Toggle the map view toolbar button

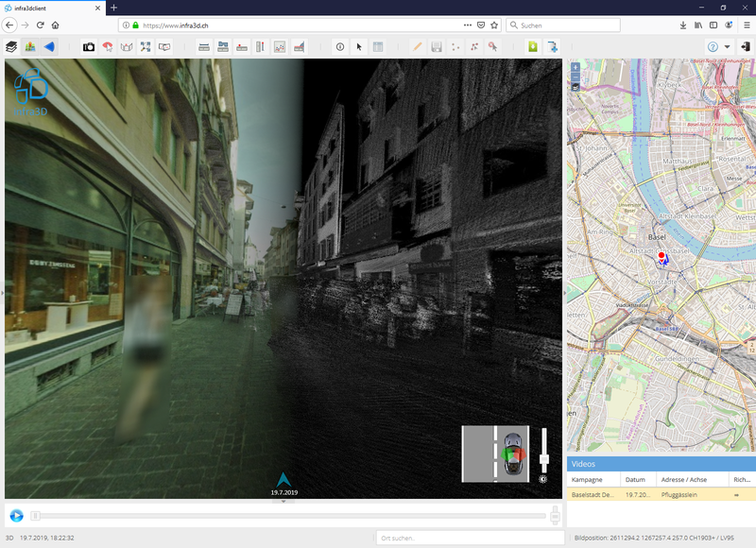[x=30, y=46]
